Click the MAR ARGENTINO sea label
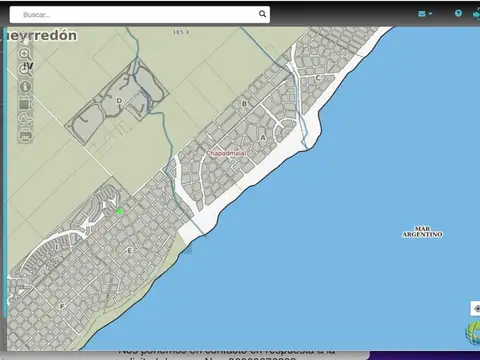This screenshot has height=360, width=480. pyautogui.click(x=422, y=232)
